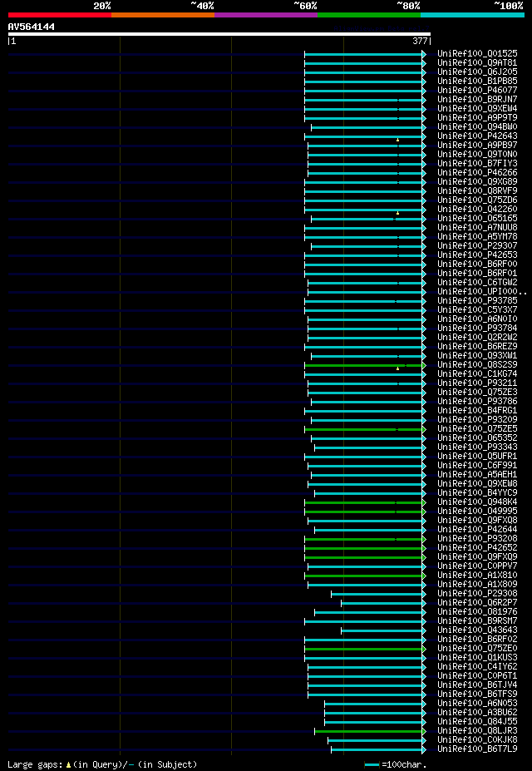Click hit label UniRef100_C0KJK8
Viewport: 532px width, 771px height.
tap(477, 739)
